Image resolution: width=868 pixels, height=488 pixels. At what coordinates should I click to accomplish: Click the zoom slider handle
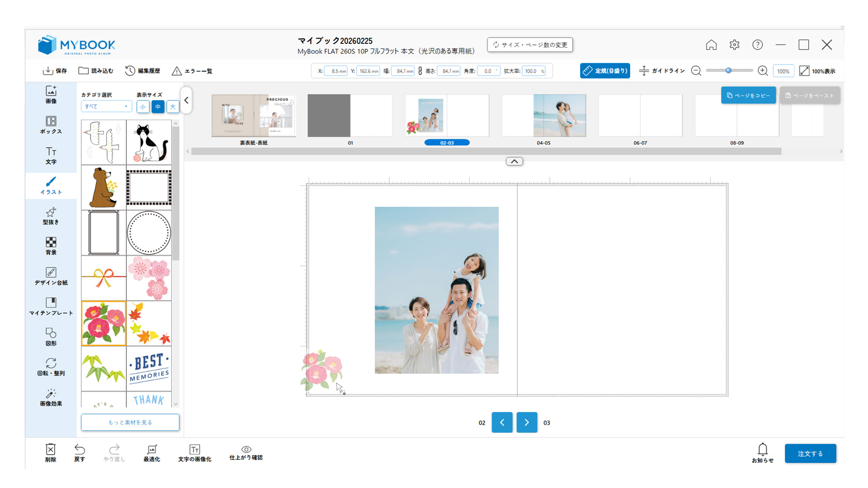click(x=729, y=70)
